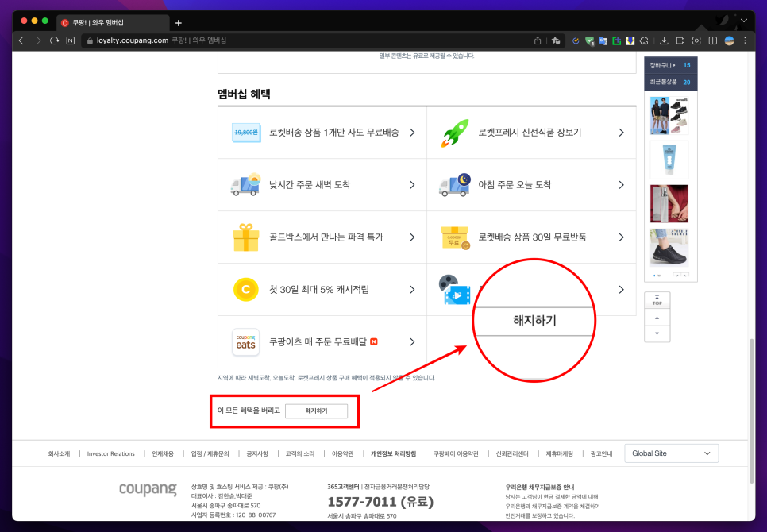Open the red-dress perfume product thumbnail

669,203
